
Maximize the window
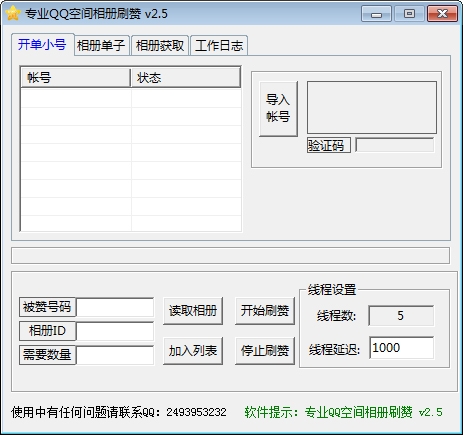409,14
